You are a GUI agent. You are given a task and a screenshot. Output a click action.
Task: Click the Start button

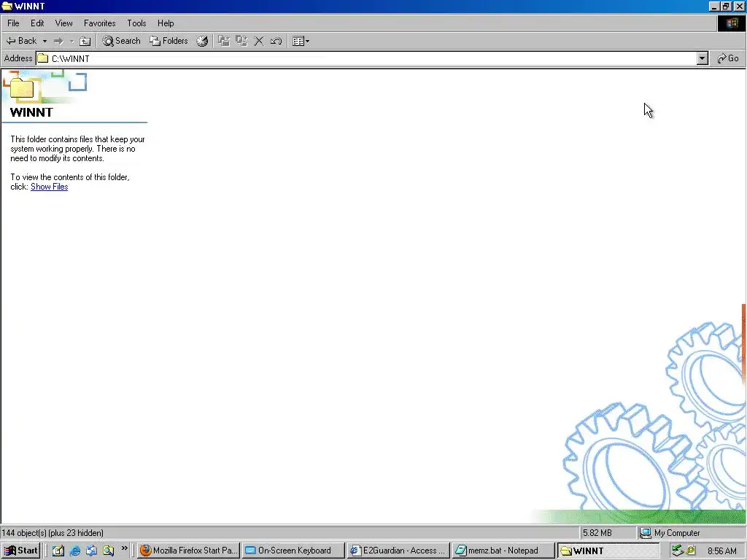point(21,551)
